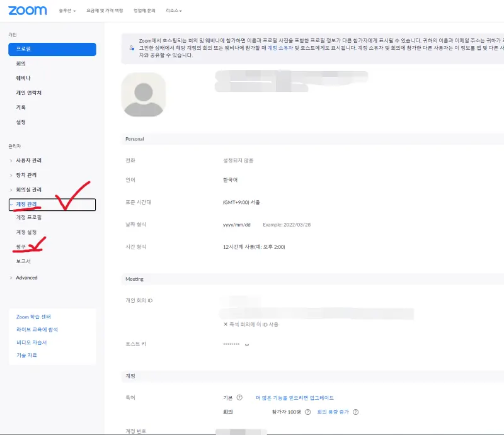Screen dimensions: 504x435
Task: Open 계정 설정 under 계정 관리
Action: [x=26, y=232]
